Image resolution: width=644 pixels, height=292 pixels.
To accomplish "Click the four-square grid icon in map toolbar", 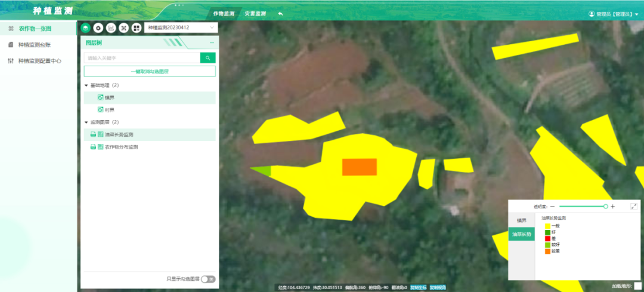I will pos(137,27).
